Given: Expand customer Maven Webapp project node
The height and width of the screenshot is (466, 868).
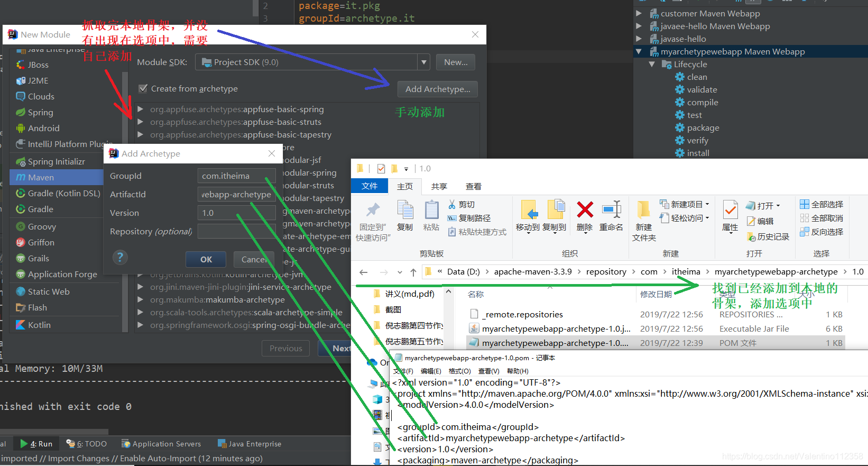Looking at the screenshot, I should 639,13.
